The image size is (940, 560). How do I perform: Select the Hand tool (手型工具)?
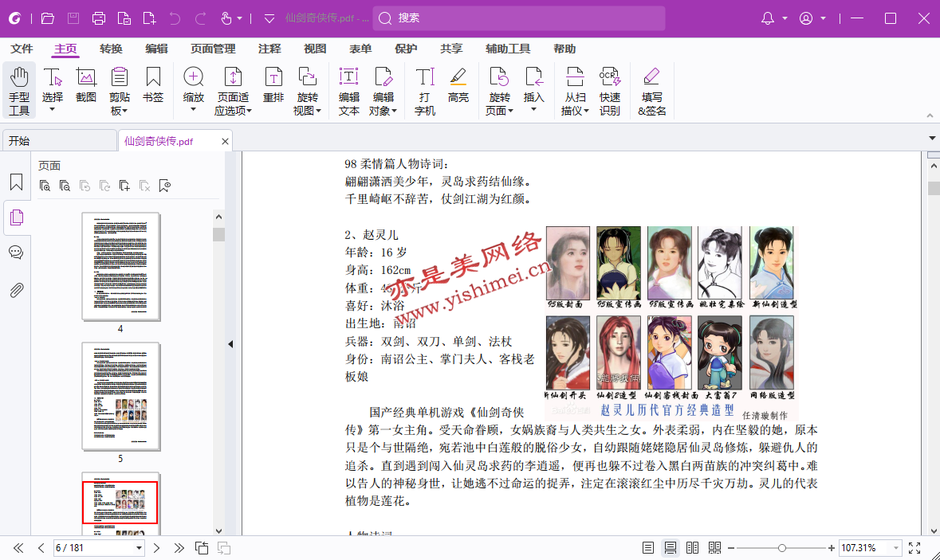point(19,91)
